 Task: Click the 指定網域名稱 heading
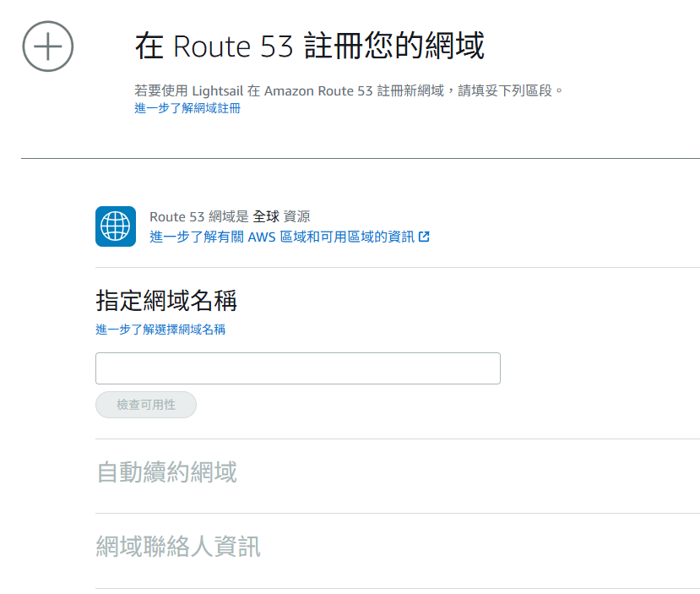point(166,300)
